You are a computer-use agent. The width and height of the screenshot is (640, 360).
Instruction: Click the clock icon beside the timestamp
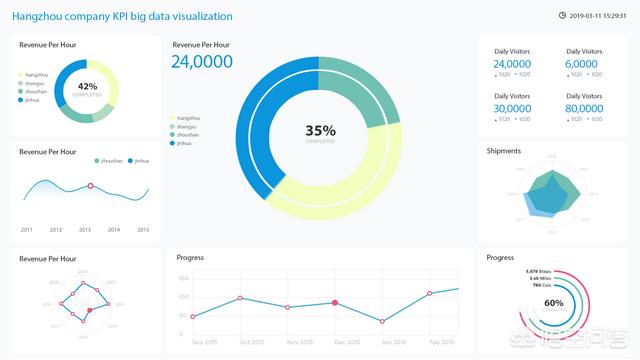coord(562,16)
